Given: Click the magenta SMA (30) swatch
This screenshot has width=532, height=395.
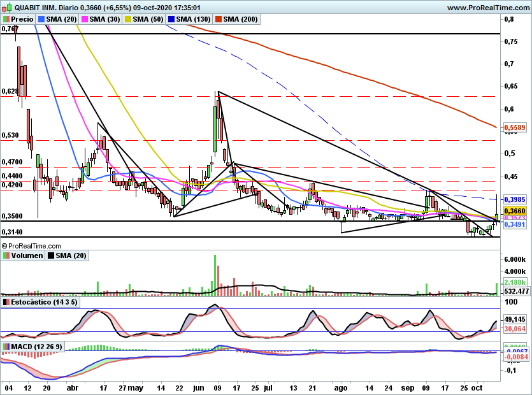Looking at the screenshot, I should 85,19.
